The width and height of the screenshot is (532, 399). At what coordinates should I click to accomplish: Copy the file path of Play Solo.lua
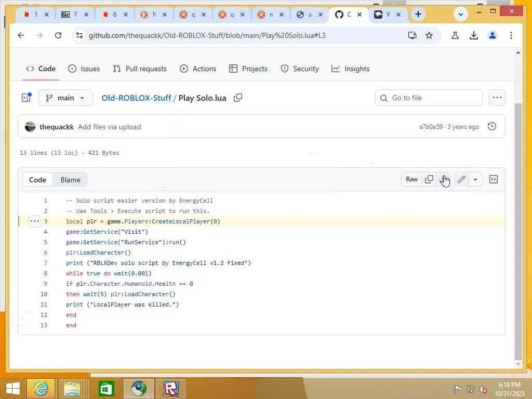point(238,98)
